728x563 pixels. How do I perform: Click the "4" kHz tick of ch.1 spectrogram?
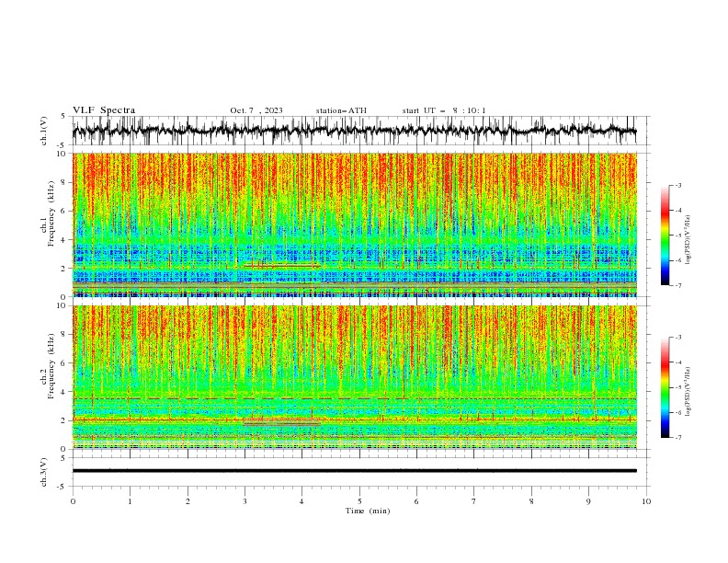click(x=64, y=240)
